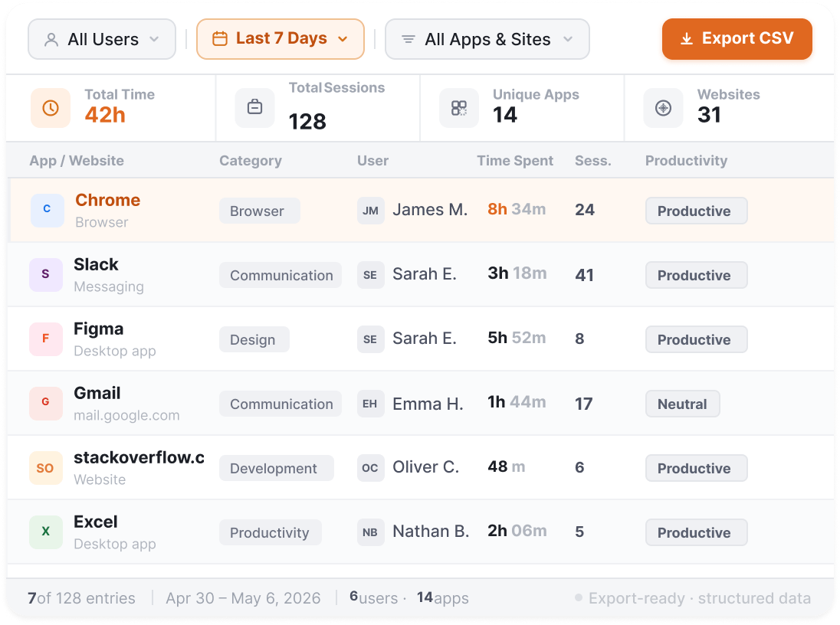The width and height of the screenshot is (840, 625).
Task: Click James M. avatar badge JM
Action: 371,211
